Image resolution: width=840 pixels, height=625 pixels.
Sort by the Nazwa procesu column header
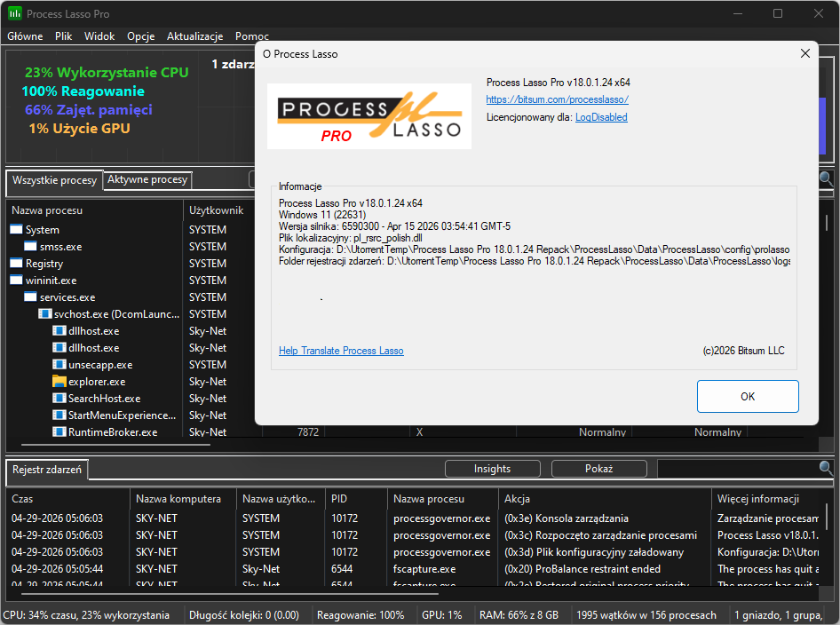click(x=95, y=210)
